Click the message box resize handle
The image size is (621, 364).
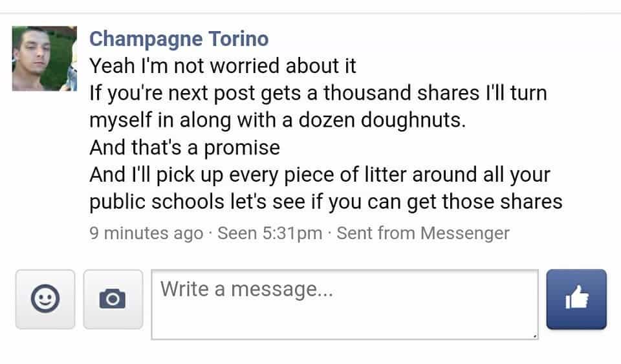click(534, 336)
